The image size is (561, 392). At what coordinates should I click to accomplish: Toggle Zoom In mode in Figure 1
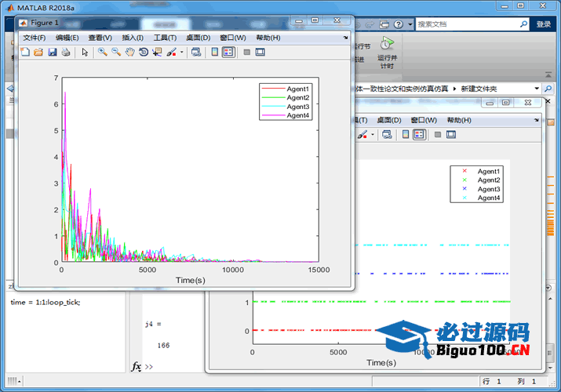103,53
